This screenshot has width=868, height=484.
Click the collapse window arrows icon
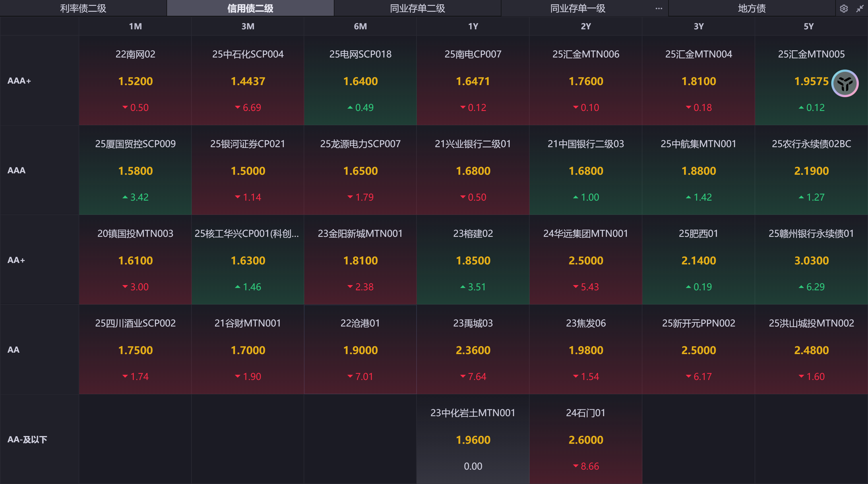[860, 8]
